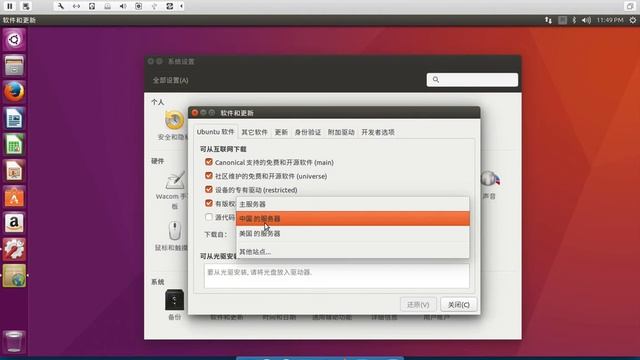640x360 pixels.
Task: Open the Ubuntu Dash search launcher
Action: tap(14, 40)
